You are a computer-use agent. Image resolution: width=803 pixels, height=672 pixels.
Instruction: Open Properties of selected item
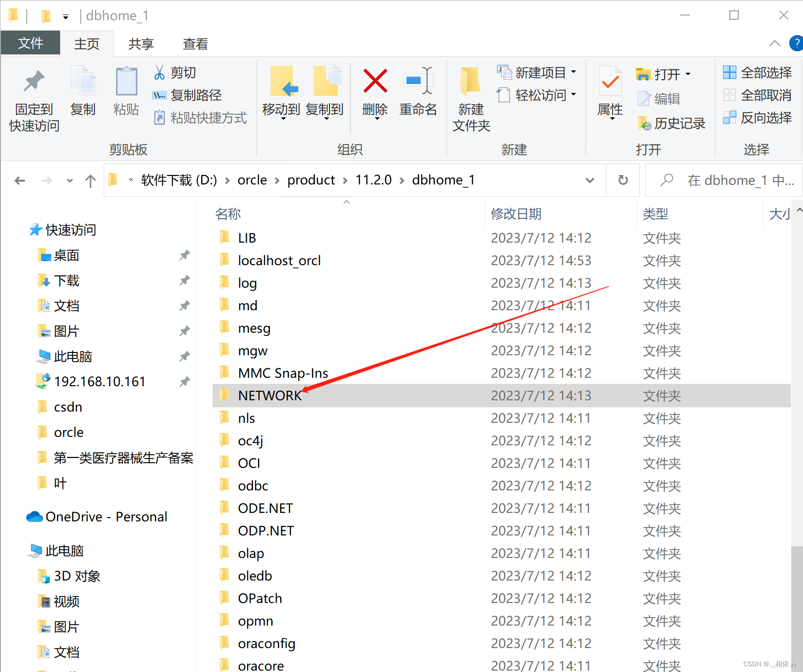point(610,93)
